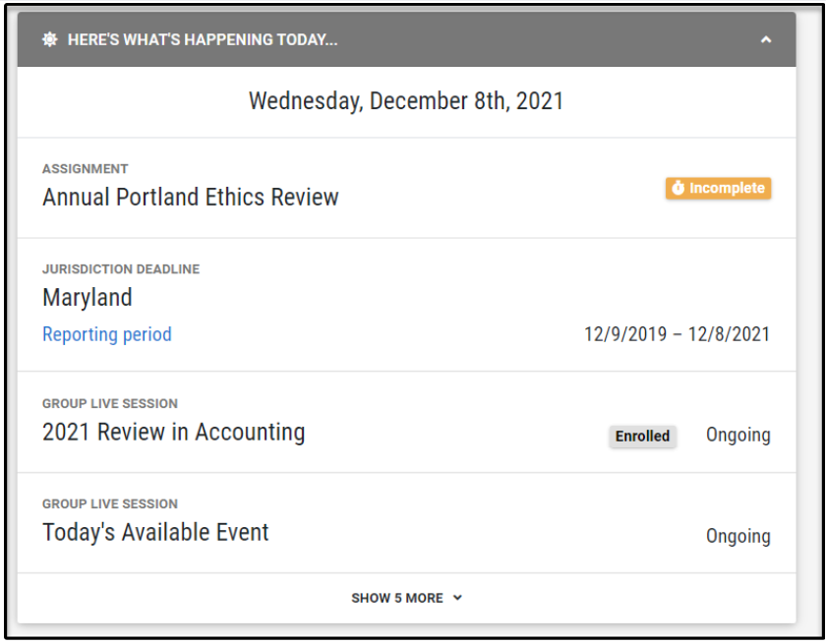Click the JURISDICTION DEADLINE heading
The image size is (826, 644).
[x=120, y=268]
